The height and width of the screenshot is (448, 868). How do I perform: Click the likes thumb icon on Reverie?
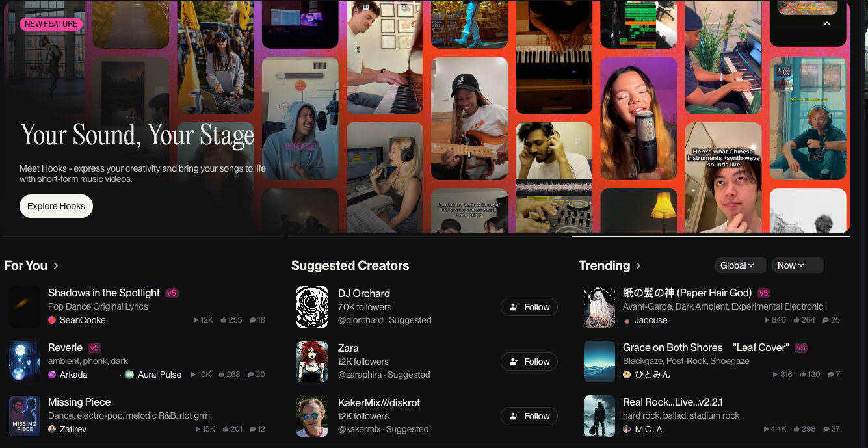tap(222, 375)
